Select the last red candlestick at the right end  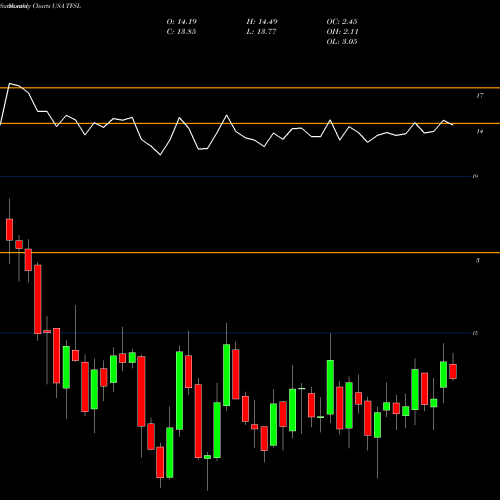453,371
